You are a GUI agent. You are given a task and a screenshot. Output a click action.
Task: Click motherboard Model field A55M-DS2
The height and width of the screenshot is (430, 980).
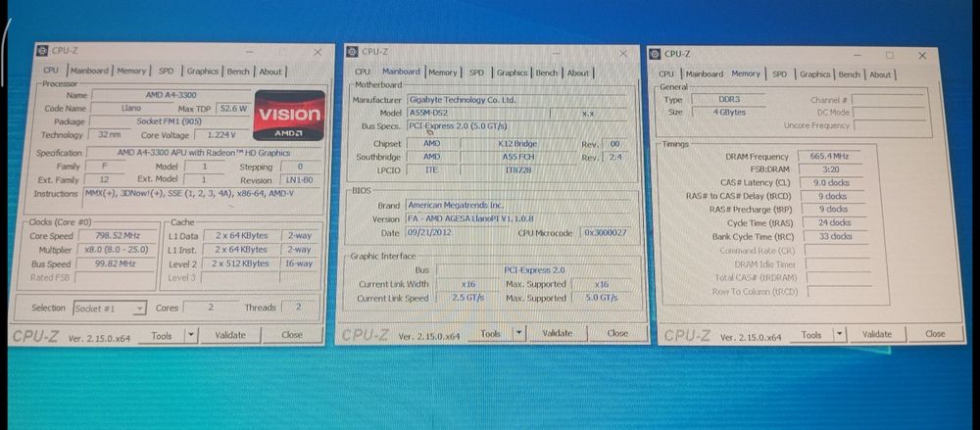[478, 113]
